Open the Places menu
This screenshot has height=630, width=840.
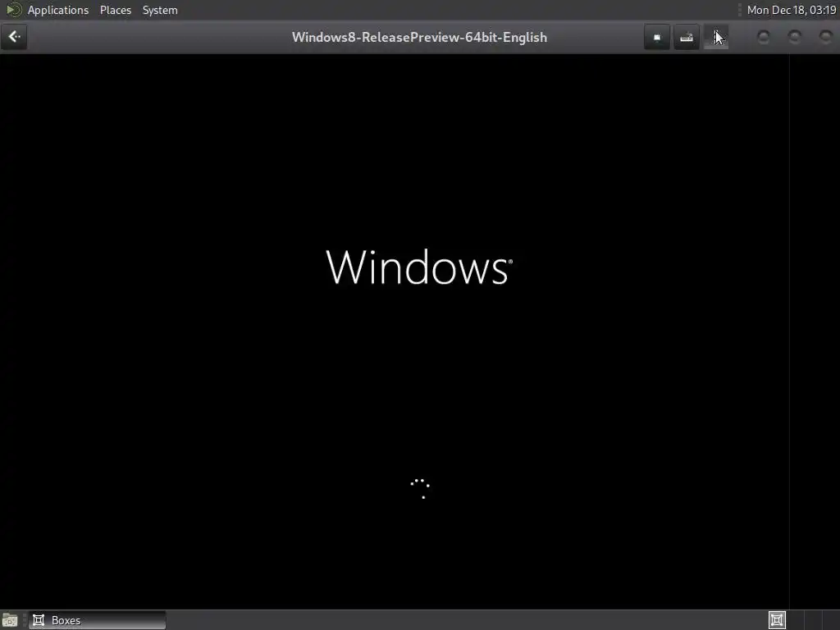pos(115,10)
